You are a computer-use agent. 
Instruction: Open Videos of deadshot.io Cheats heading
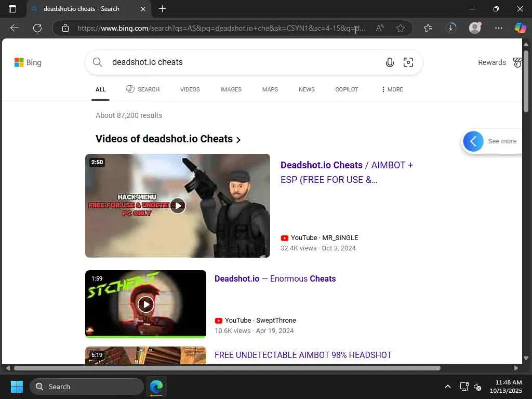[168, 139]
